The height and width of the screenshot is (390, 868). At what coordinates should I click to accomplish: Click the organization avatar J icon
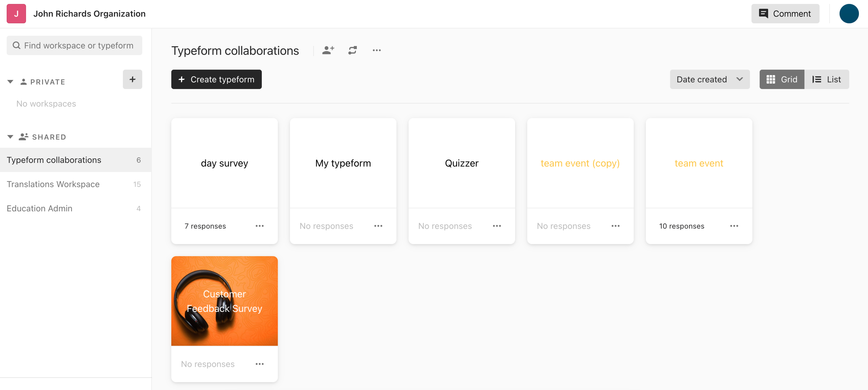point(16,13)
